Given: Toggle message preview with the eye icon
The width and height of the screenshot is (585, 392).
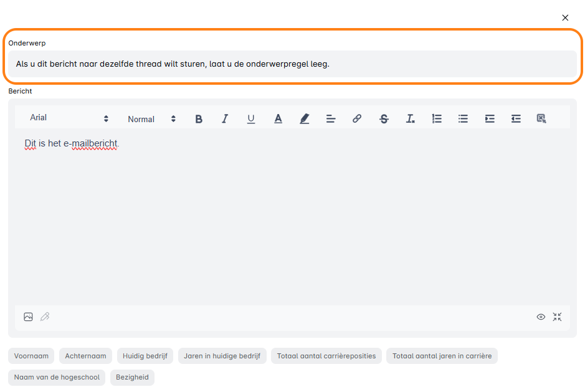Looking at the screenshot, I should tap(541, 317).
